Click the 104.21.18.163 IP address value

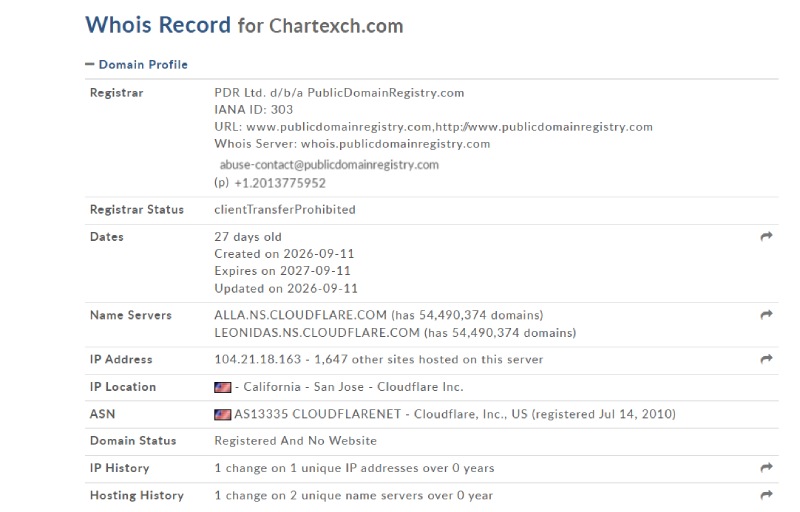(x=258, y=360)
